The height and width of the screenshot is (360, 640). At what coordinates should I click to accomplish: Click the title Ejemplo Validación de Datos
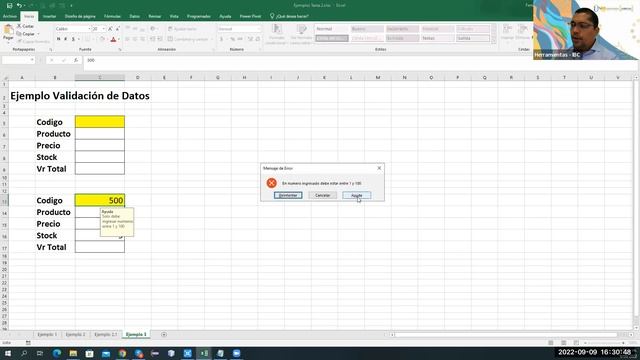tap(80, 96)
